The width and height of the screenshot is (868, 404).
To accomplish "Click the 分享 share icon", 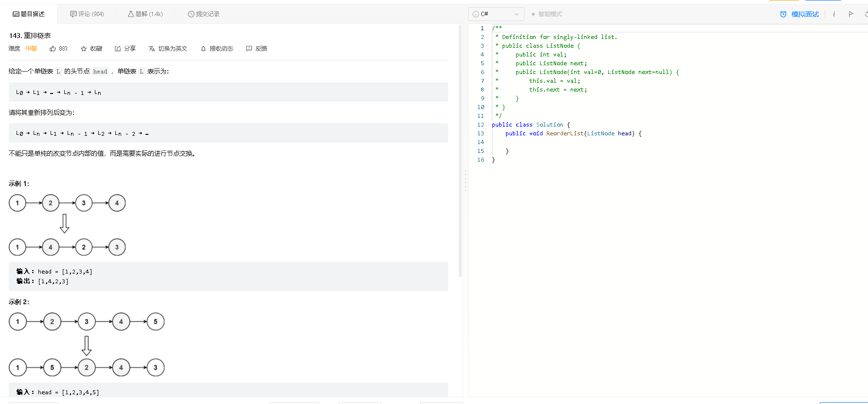I will 118,49.
